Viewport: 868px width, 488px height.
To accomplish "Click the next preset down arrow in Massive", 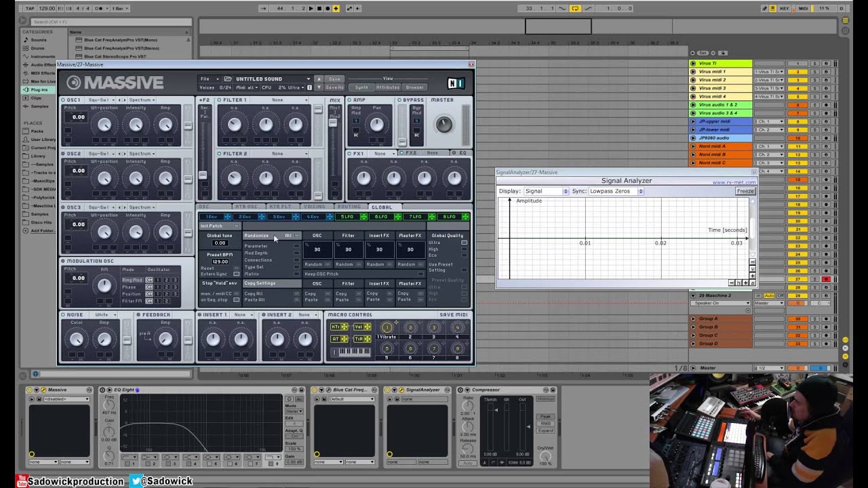I will [319, 87].
